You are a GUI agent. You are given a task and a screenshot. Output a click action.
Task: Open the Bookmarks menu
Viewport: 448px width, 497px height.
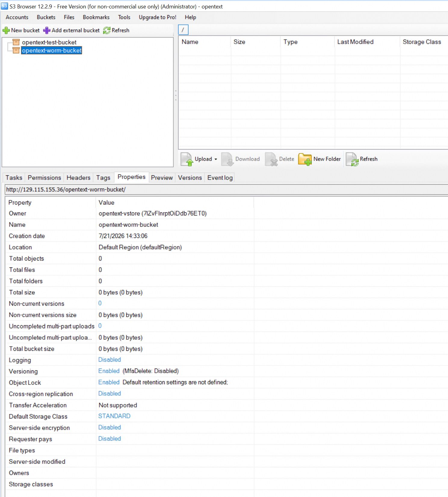tap(96, 17)
